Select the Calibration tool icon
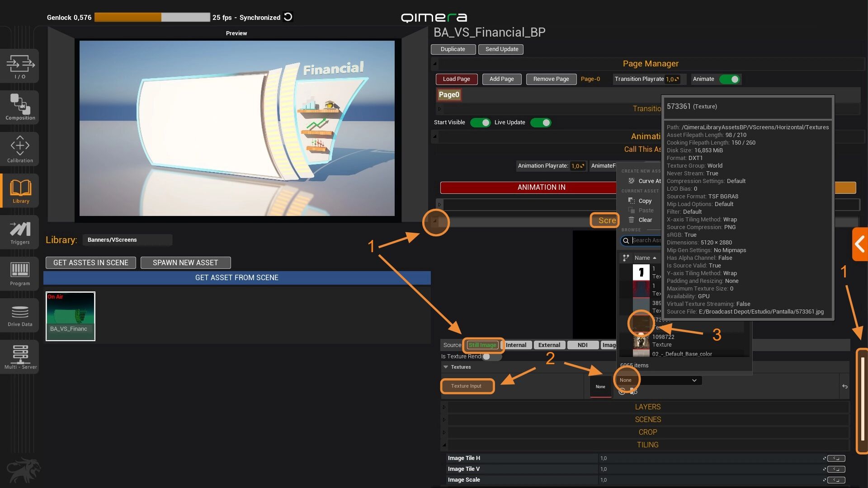868x488 pixels. [x=20, y=149]
